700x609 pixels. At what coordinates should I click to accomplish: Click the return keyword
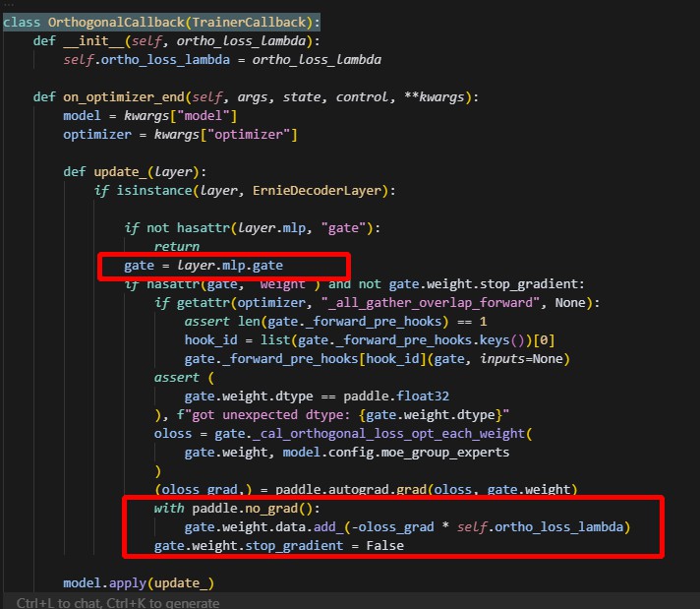click(x=176, y=246)
